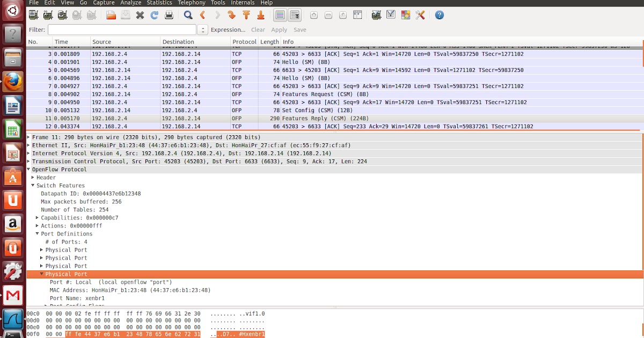The width and height of the screenshot is (644, 338).
Task: Stop the running capture
Action: point(77,15)
